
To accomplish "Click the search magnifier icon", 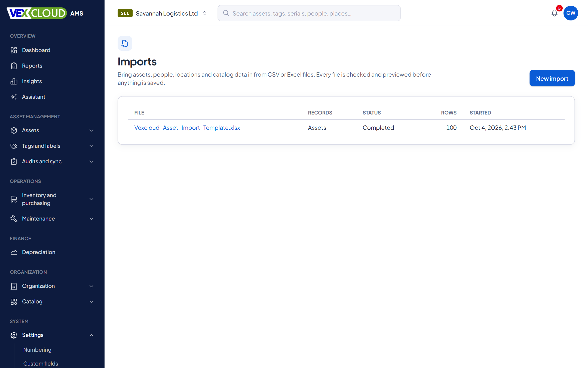I will click(x=226, y=13).
